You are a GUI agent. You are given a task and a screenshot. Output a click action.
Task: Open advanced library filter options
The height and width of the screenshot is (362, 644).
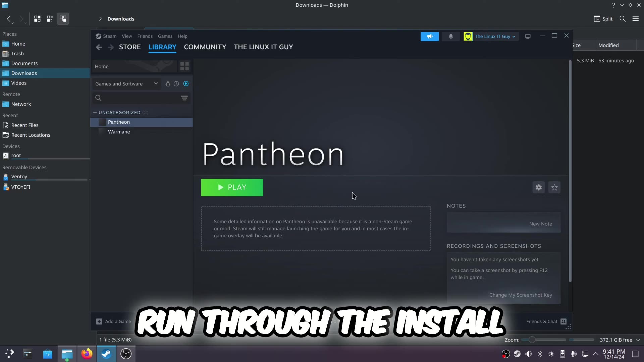point(184,98)
